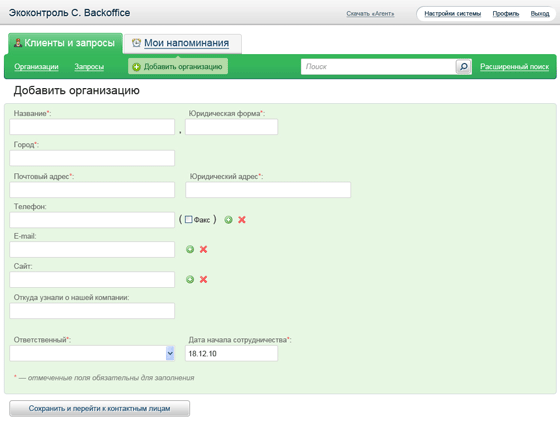Click Сохранить и перейти к контактным лицам
The width and height of the screenshot is (560, 426).
(x=99, y=408)
